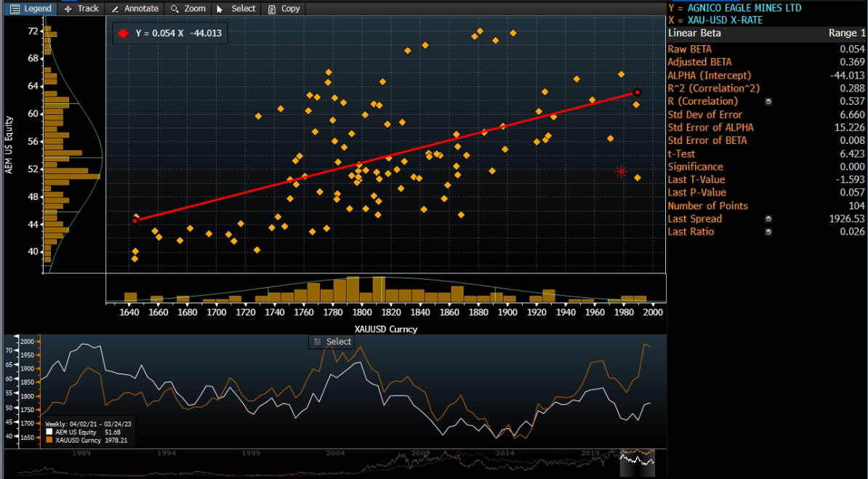Open chart icon beside Last Spread

[768, 219]
